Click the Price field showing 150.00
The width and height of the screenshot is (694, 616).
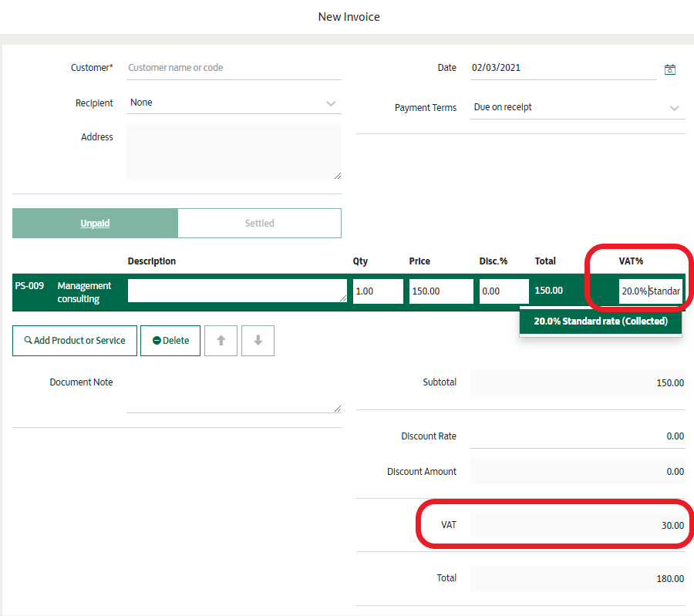(440, 291)
